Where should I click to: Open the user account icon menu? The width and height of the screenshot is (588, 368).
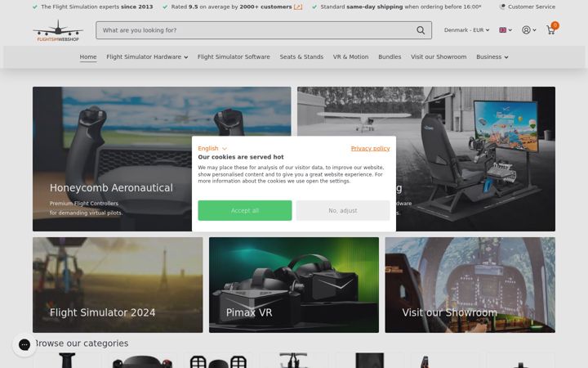click(x=528, y=30)
